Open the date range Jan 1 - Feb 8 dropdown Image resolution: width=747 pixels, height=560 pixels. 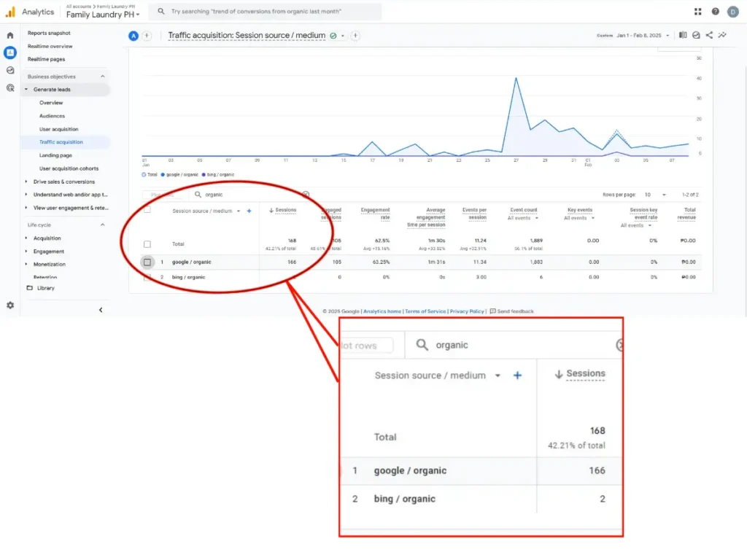[x=643, y=36]
